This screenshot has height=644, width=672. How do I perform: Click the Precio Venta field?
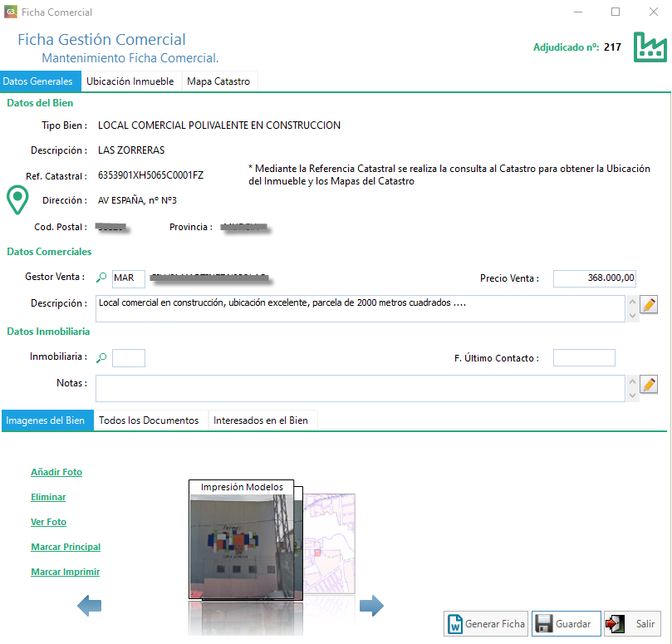click(595, 278)
